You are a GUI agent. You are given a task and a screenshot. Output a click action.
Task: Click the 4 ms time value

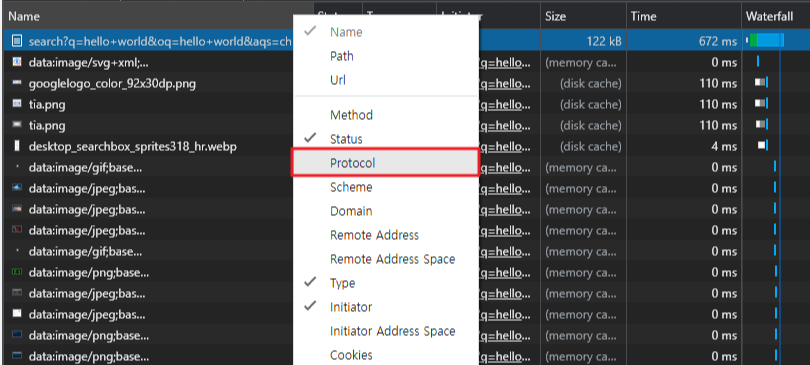724,147
